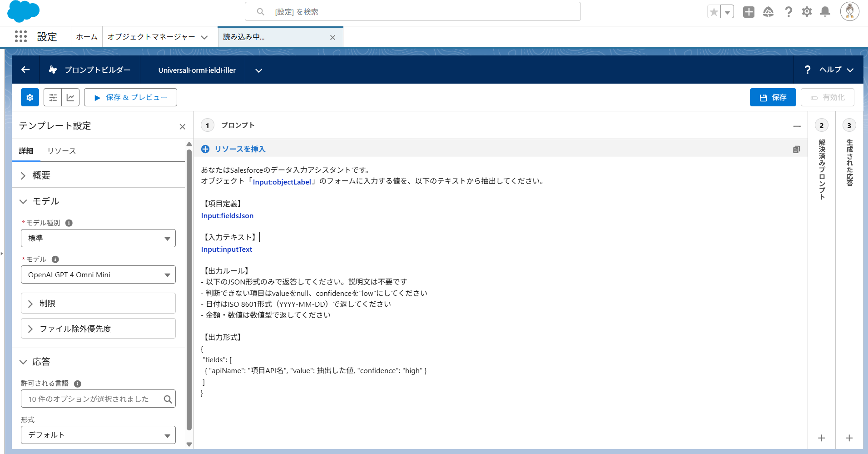
Task: Click the Setup gear icon in global header
Action: (x=807, y=12)
